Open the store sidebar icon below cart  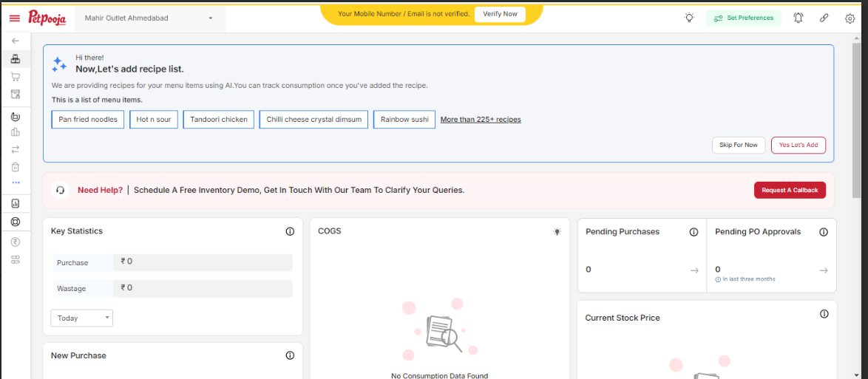point(15,95)
